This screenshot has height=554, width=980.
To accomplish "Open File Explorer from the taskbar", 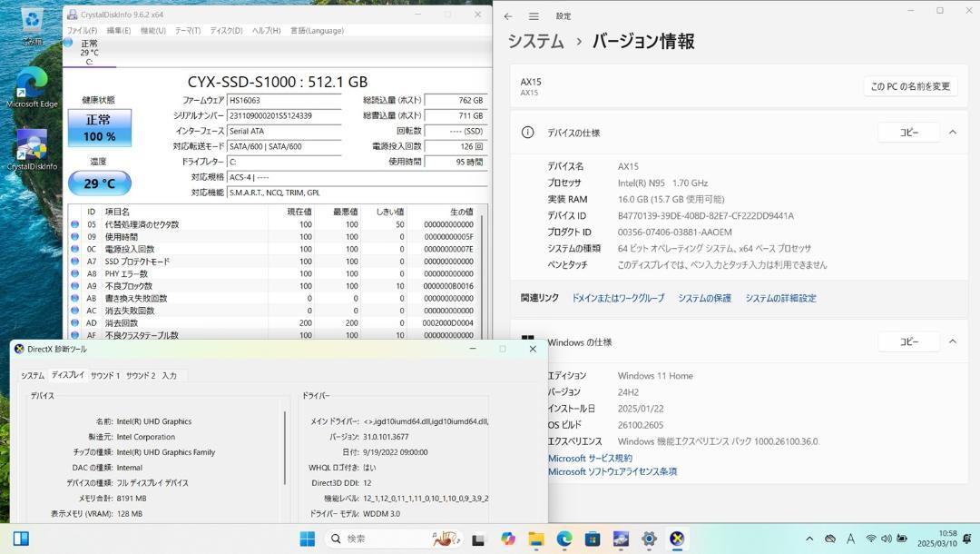I will click(535, 539).
